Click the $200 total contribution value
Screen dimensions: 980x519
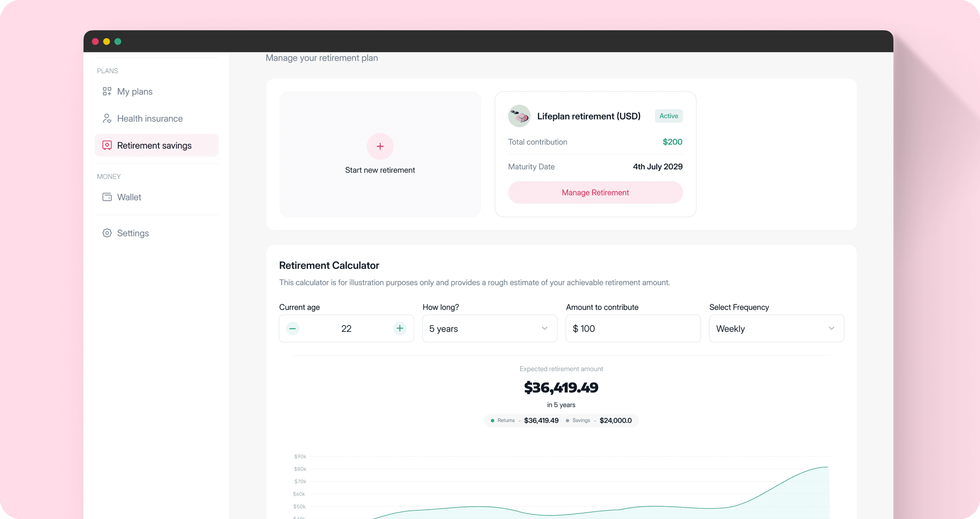pyautogui.click(x=672, y=142)
